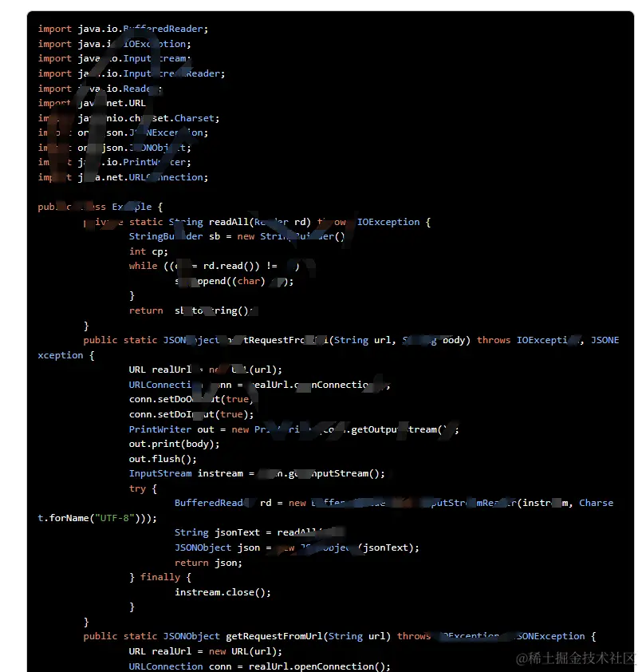Select the "org.json.JSONException;" import line

pos(123,132)
